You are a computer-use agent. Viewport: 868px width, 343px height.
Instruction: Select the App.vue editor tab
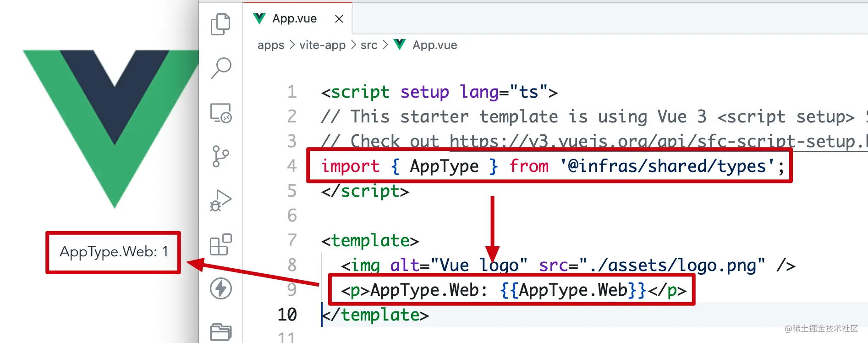pyautogui.click(x=294, y=19)
